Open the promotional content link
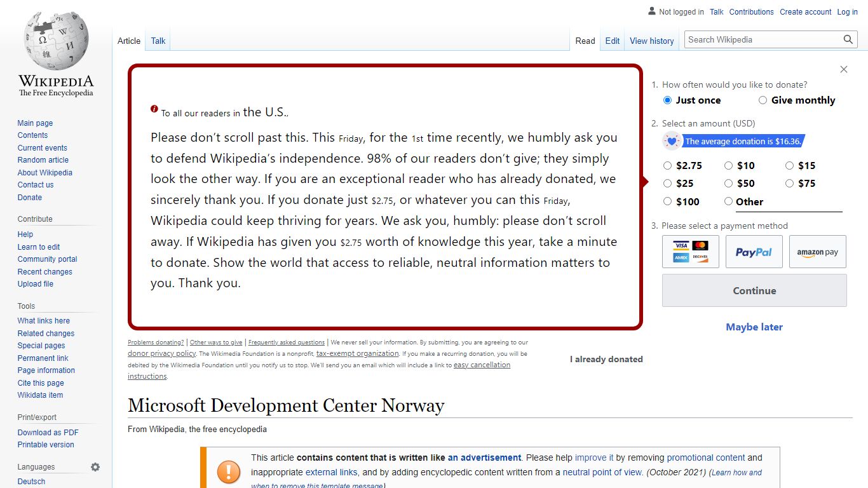 (706, 457)
